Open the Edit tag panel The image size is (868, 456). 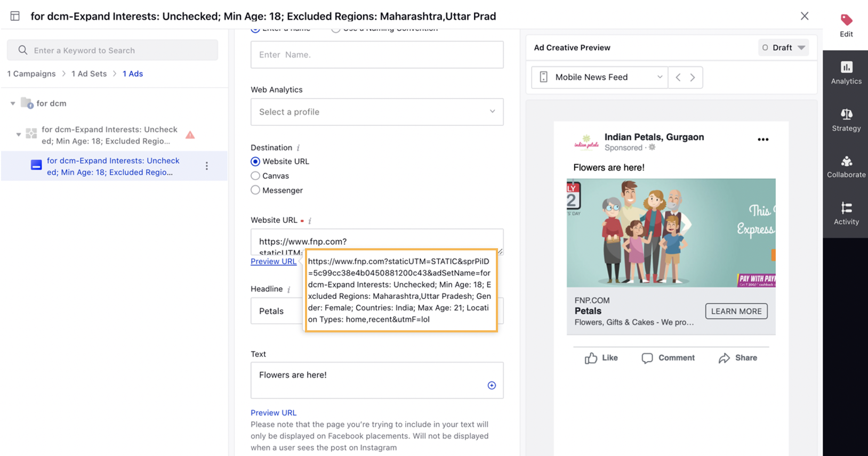[x=846, y=26]
